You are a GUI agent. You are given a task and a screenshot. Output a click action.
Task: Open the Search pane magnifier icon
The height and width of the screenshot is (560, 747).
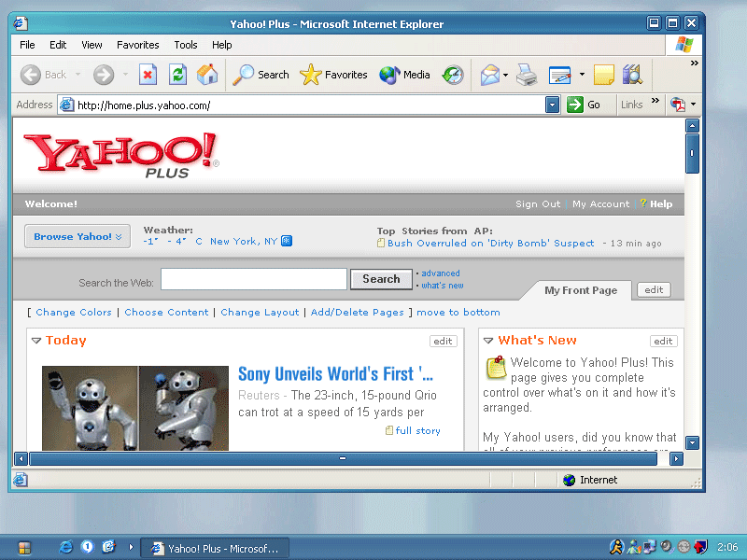click(x=244, y=75)
